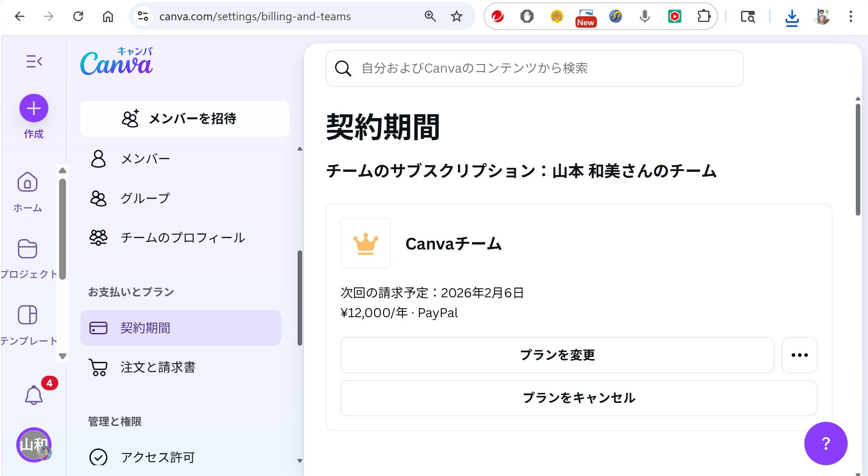
Task: Open チームのプロフィール settings page
Action: pyautogui.click(x=182, y=238)
